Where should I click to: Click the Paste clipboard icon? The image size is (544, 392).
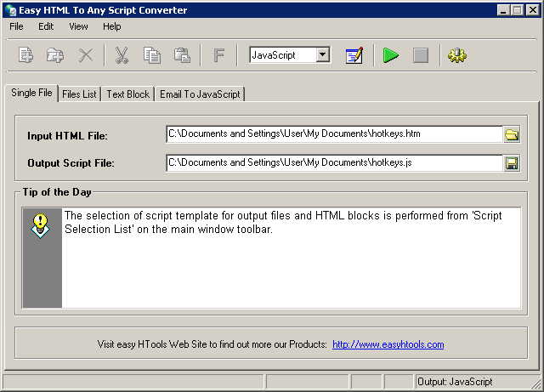(182, 55)
